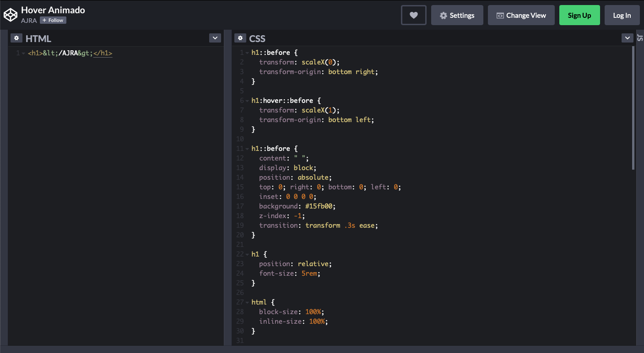Click the 'display: block' line
Image resolution: width=644 pixels, height=353 pixels.
tap(288, 168)
